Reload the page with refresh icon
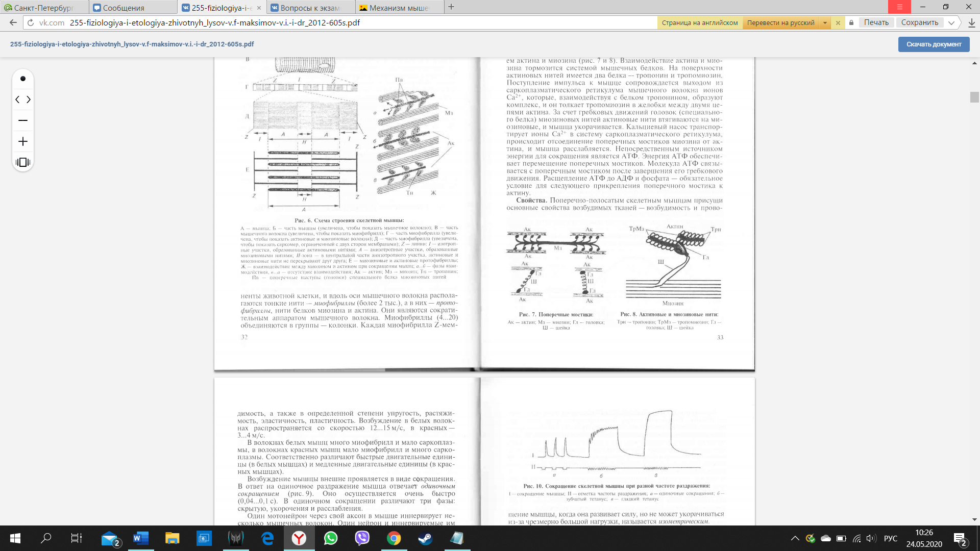Screen dimensions: 980x551 coord(31,22)
